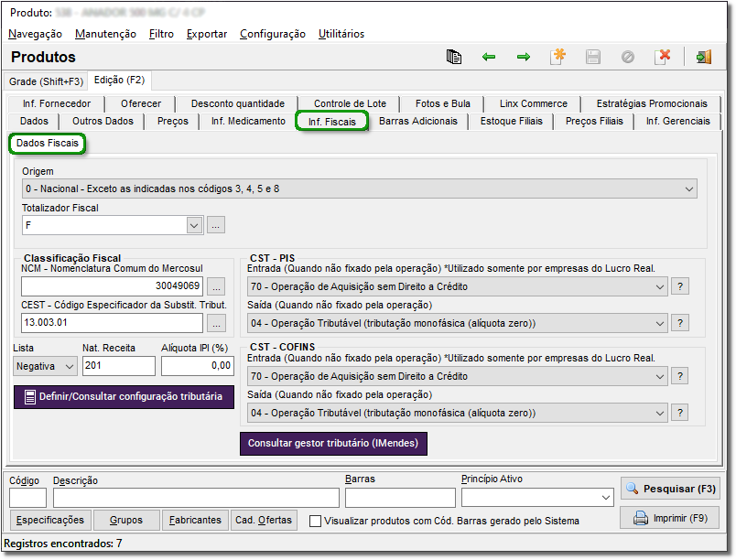Select the Inf. Fiscais tab

[332, 122]
